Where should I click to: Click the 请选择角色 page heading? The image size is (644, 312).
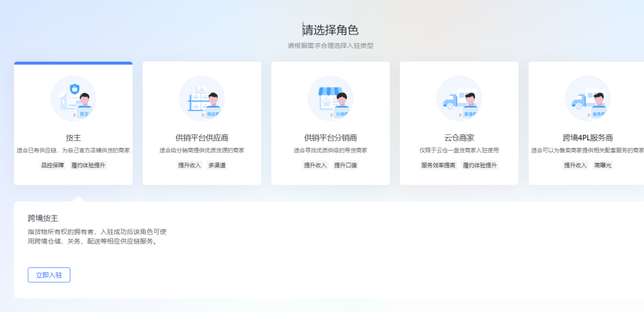[330, 30]
